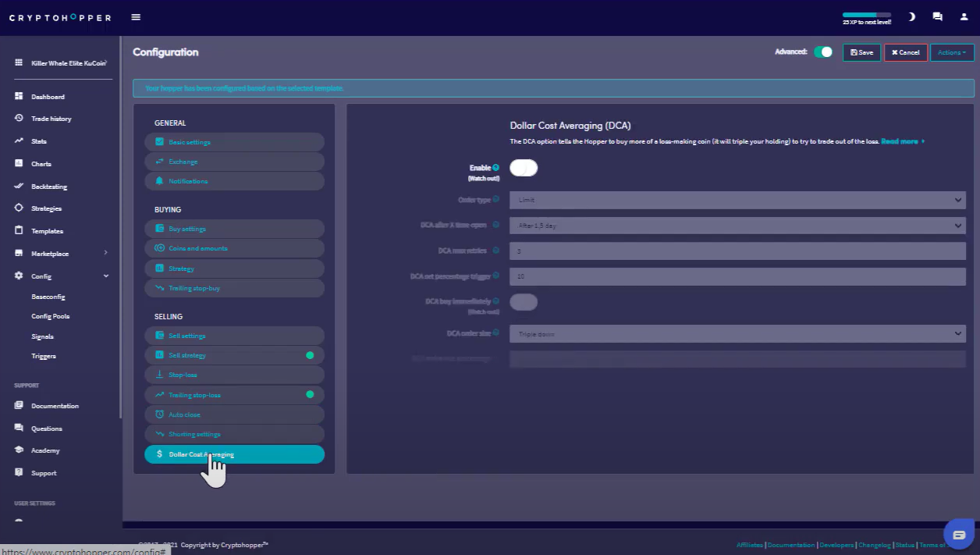
Task: Click the Save button
Action: click(861, 52)
